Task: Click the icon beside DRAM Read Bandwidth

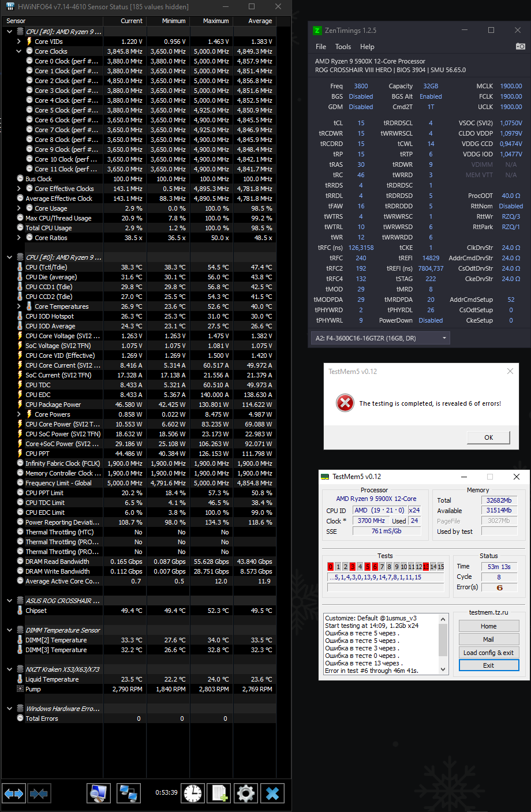Action: click(20, 562)
